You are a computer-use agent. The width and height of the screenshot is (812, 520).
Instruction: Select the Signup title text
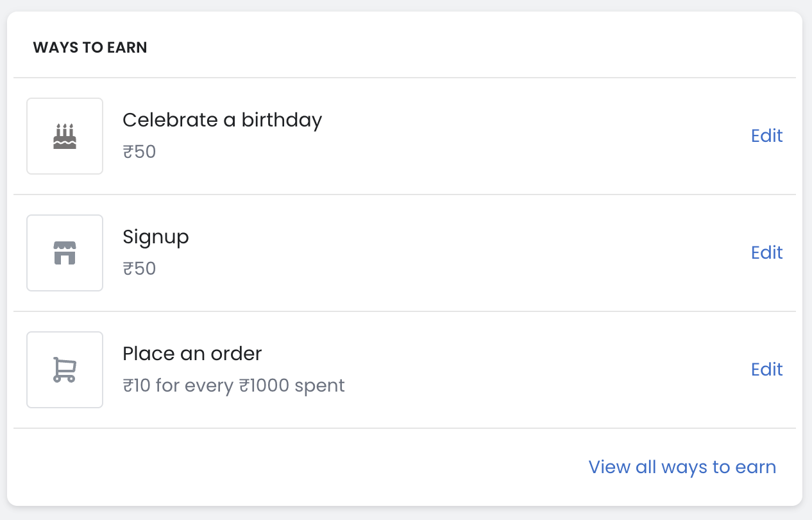coord(156,237)
